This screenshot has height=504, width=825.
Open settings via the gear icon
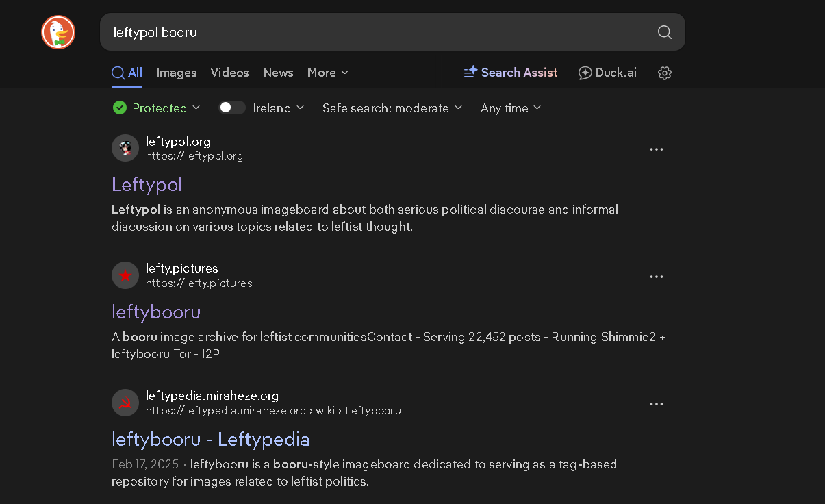[x=664, y=73]
